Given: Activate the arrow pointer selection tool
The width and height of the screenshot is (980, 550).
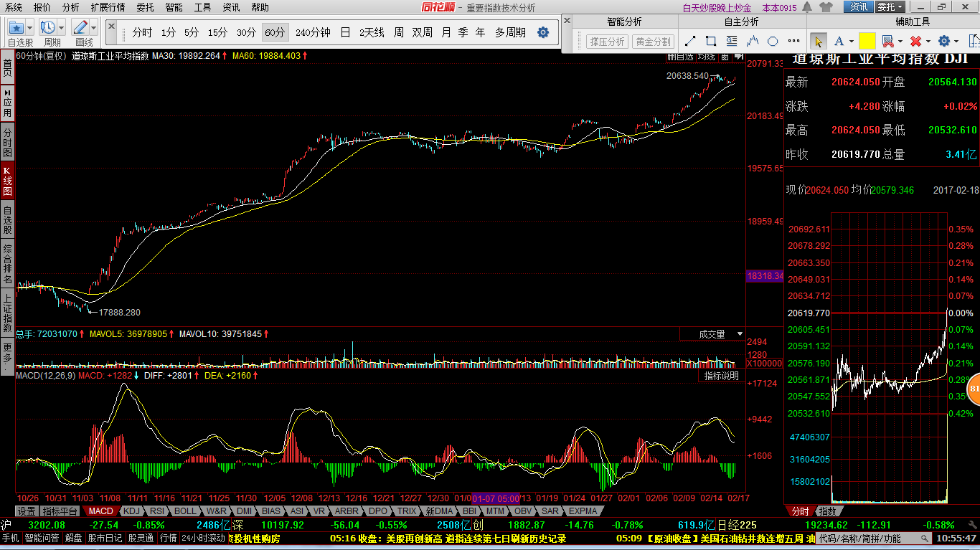Looking at the screenshot, I should tap(818, 41).
